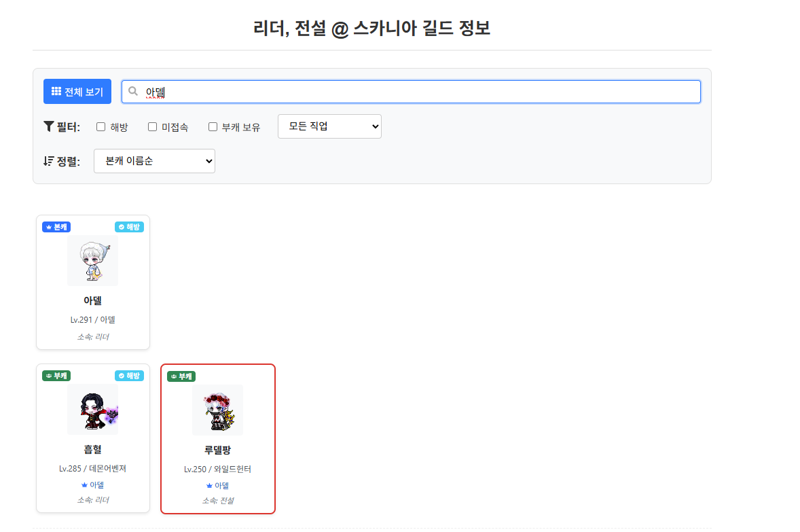
Task: Click the 부캐 badge on 흡혈 card
Action: click(x=57, y=376)
